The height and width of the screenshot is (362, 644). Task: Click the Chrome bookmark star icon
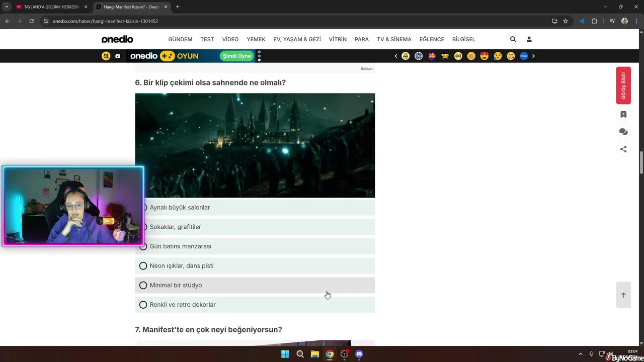(x=566, y=21)
